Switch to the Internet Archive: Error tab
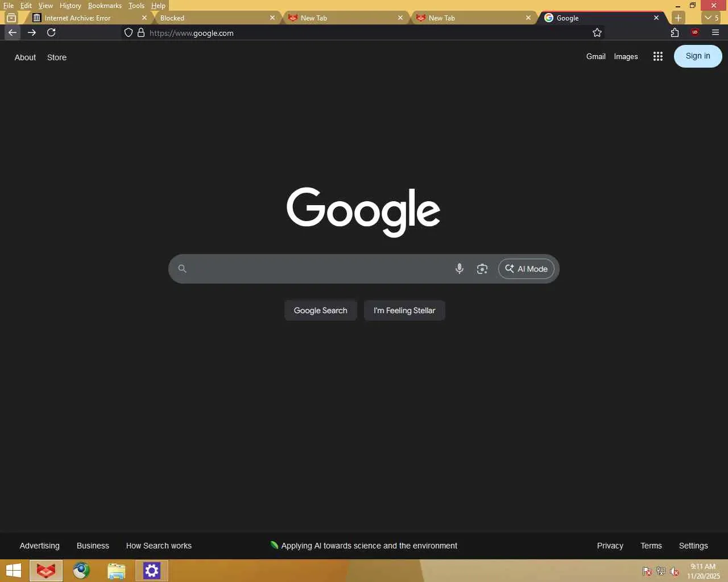Viewport: 728px width, 582px height. tap(88, 18)
